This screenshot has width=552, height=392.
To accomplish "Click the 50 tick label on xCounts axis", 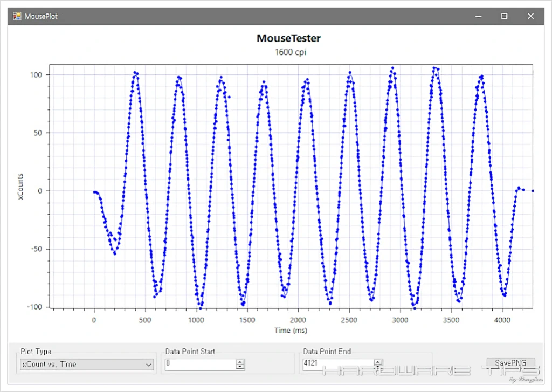I will point(38,133).
